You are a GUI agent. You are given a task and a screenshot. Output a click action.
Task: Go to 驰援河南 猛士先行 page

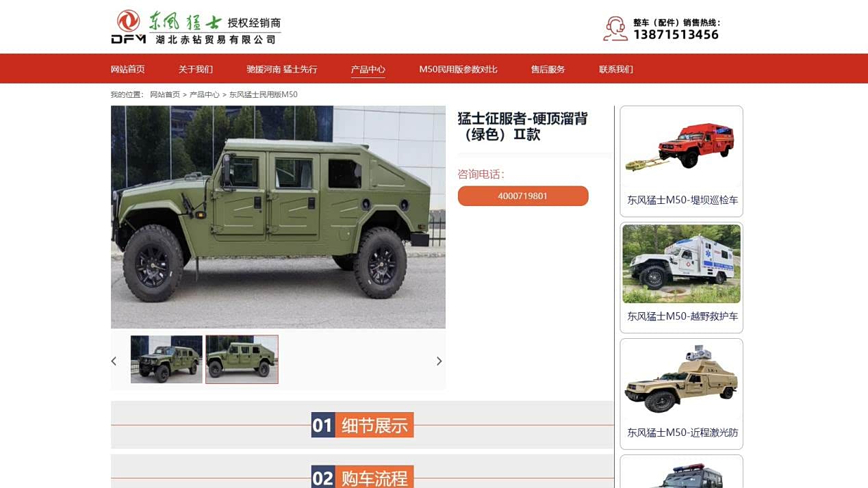click(x=282, y=69)
